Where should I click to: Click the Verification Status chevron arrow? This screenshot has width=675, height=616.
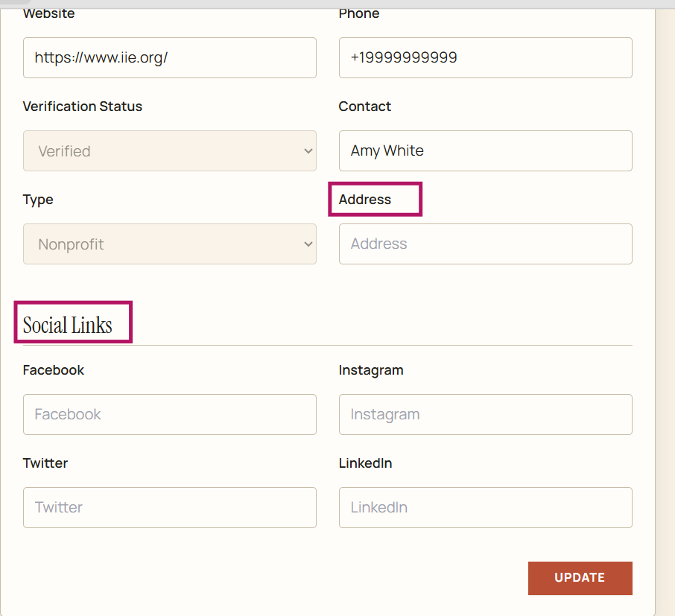[308, 151]
